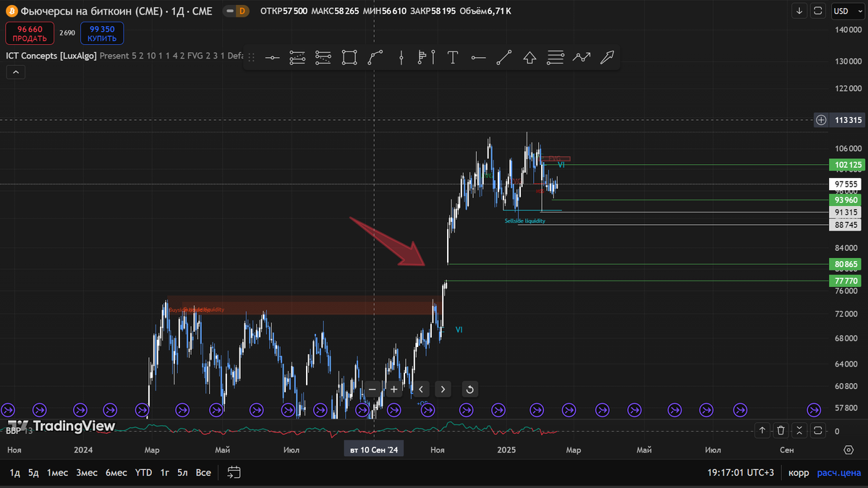Open time axis settings gear
This screenshot has width=868, height=488.
coord(848,450)
